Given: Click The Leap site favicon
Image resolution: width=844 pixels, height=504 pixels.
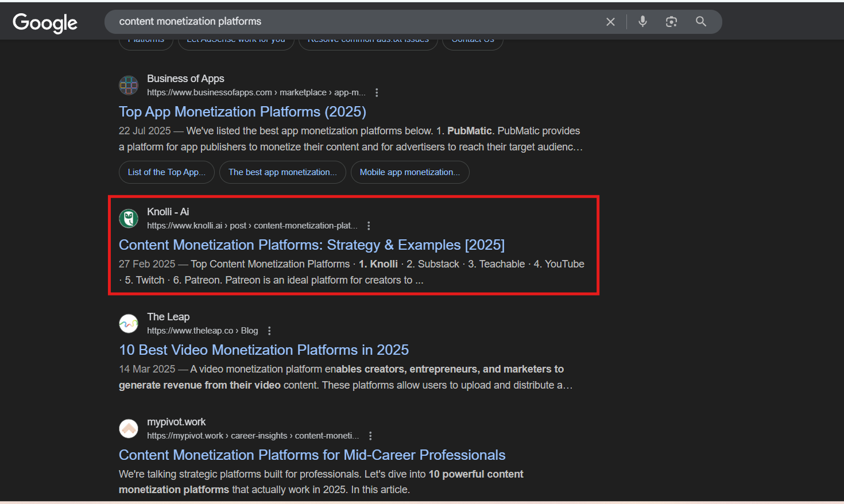Looking at the screenshot, I should (129, 323).
